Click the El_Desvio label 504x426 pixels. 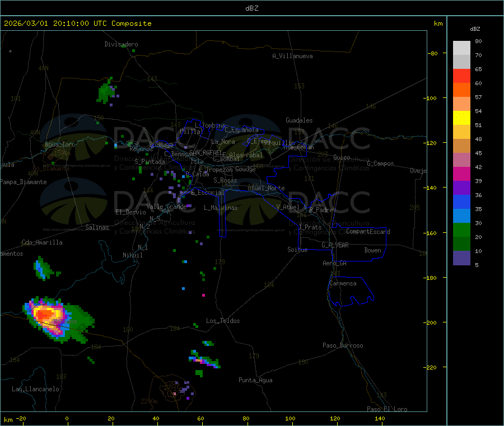tap(131, 212)
